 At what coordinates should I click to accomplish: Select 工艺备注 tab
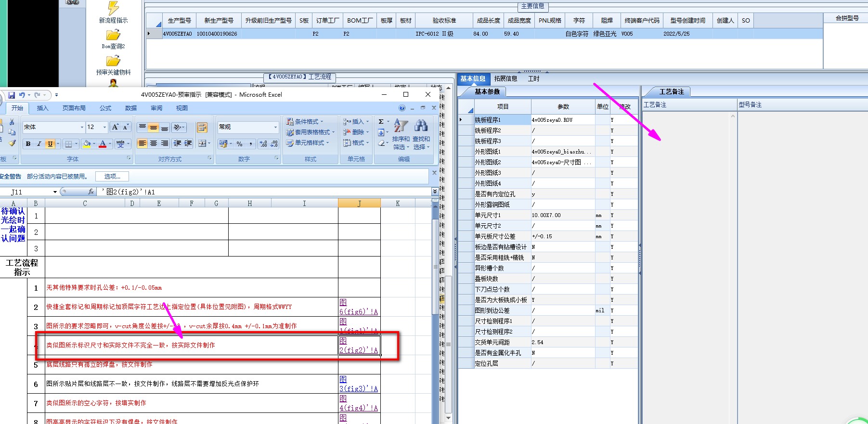(x=671, y=91)
